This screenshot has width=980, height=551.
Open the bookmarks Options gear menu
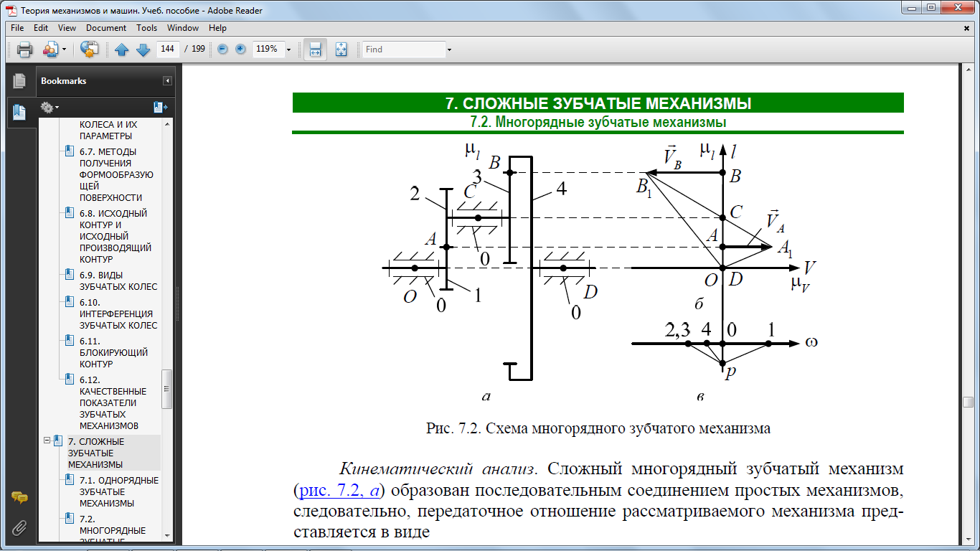tap(50, 108)
